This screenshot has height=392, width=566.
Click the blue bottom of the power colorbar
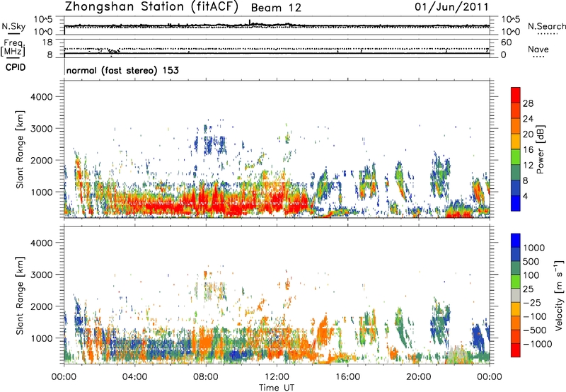coord(516,203)
